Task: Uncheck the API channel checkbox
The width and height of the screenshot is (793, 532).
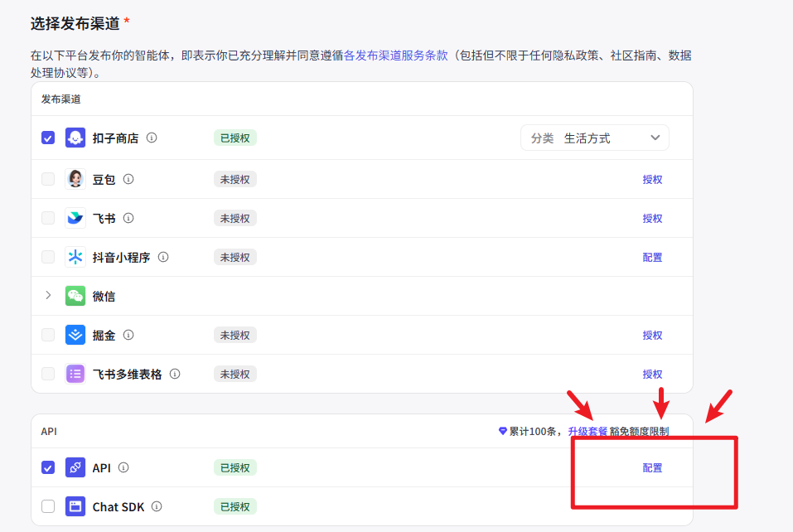Action: point(48,467)
